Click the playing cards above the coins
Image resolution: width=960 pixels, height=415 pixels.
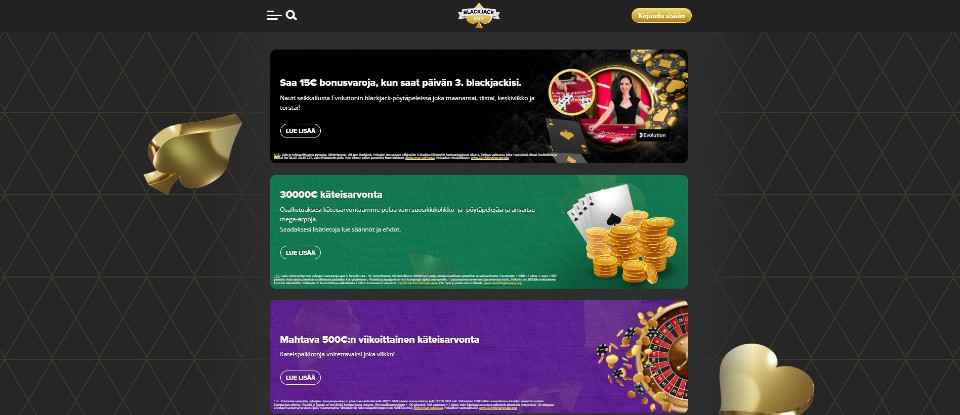coord(594,208)
